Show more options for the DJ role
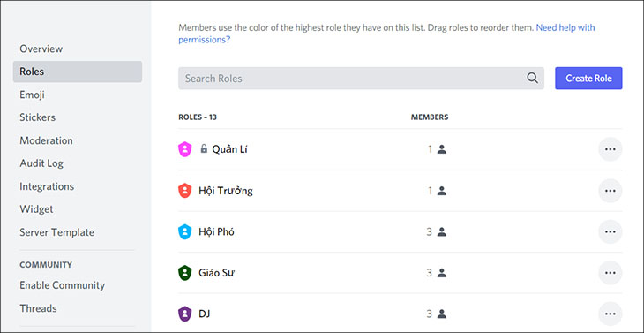This screenshot has height=333, width=644. (x=610, y=314)
